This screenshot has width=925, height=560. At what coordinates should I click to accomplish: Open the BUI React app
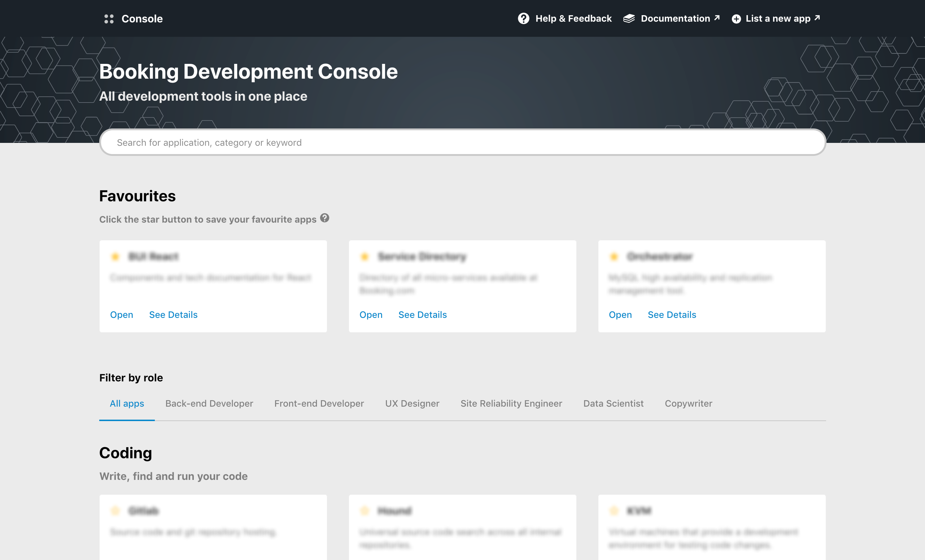click(121, 315)
